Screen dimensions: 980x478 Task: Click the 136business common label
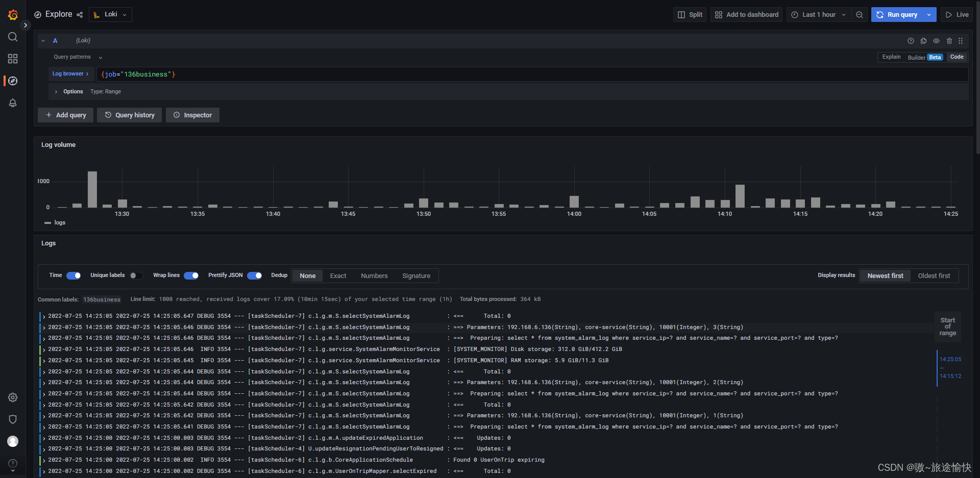pos(102,299)
